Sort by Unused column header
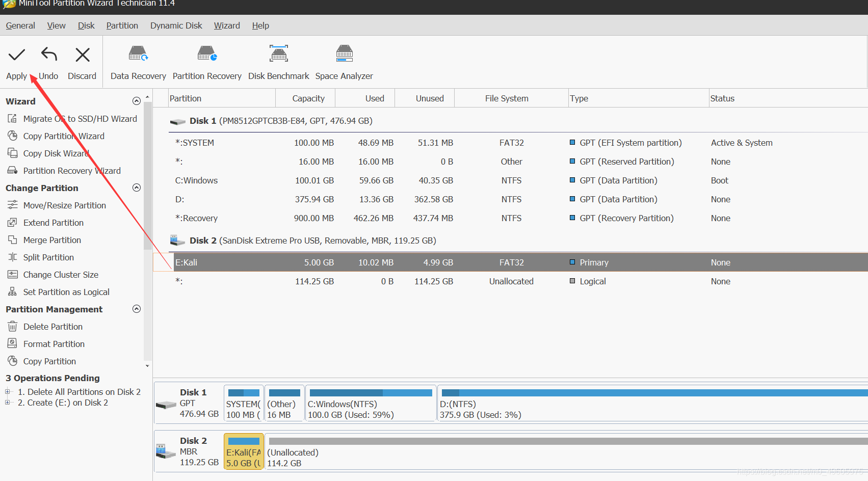The height and width of the screenshot is (481, 868). click(x=425, y=98)
